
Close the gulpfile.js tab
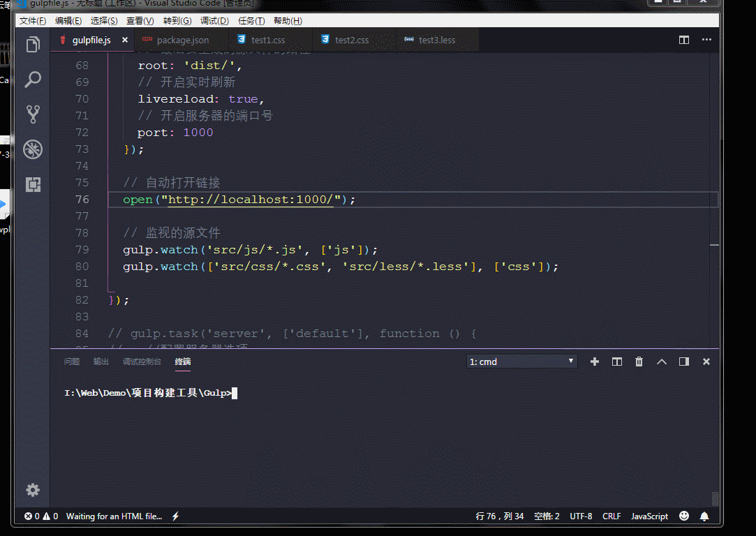point(125,40)
